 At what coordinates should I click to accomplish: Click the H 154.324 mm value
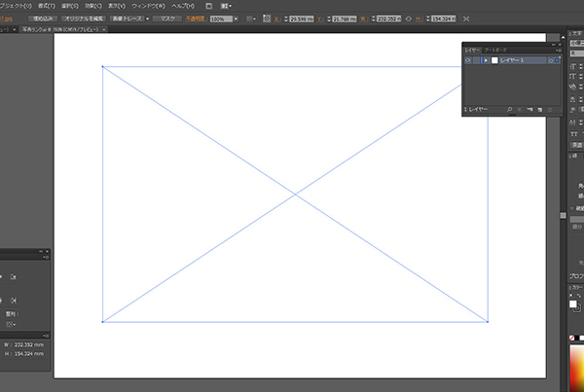29,354
